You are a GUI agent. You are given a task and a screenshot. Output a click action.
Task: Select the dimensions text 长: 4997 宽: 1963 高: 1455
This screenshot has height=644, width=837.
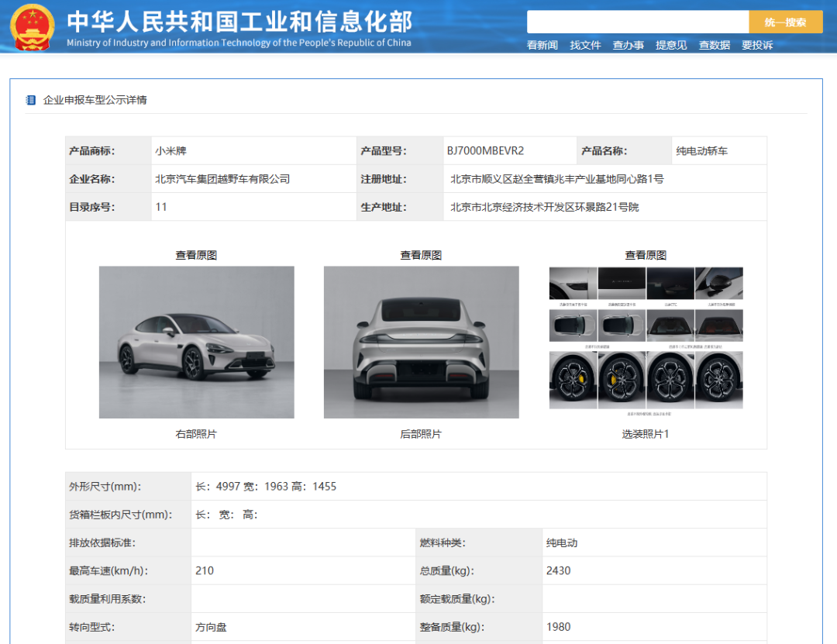[x=266, y=487]
